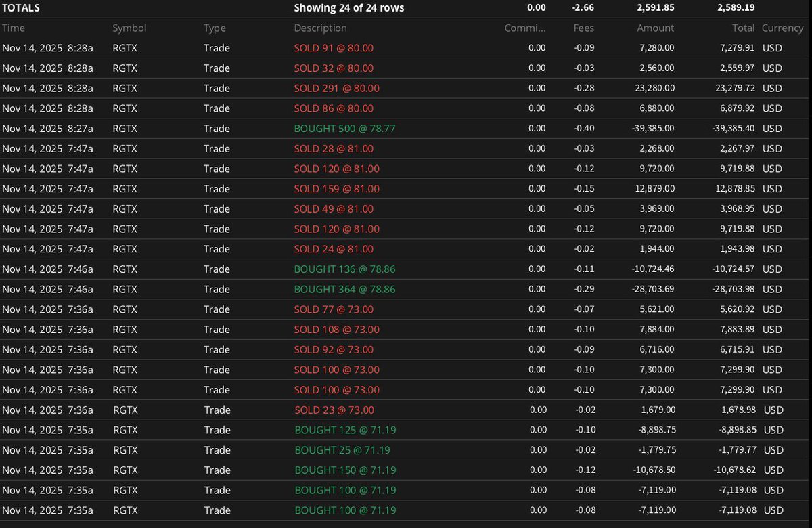Click the 'Showing 24 of 24 rows' text
This screenshot has height=528, width=812.
point(349,8)
